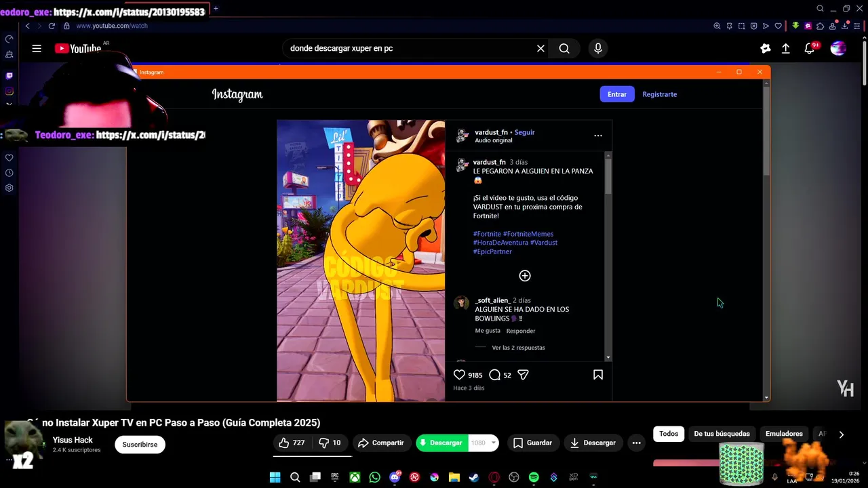Share the Instagram post via paper plane
This screenshot has height=488, width=868.
click(x=523, y=375)
